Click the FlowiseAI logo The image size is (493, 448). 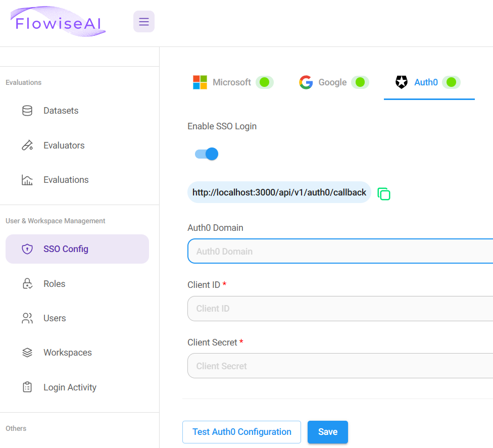[58, 22]
